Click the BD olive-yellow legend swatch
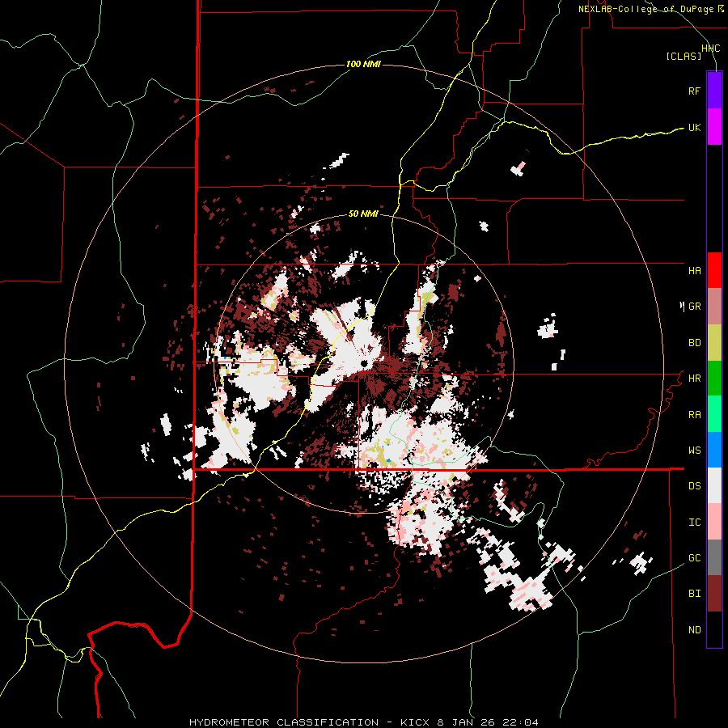 (x=714, y=343)
